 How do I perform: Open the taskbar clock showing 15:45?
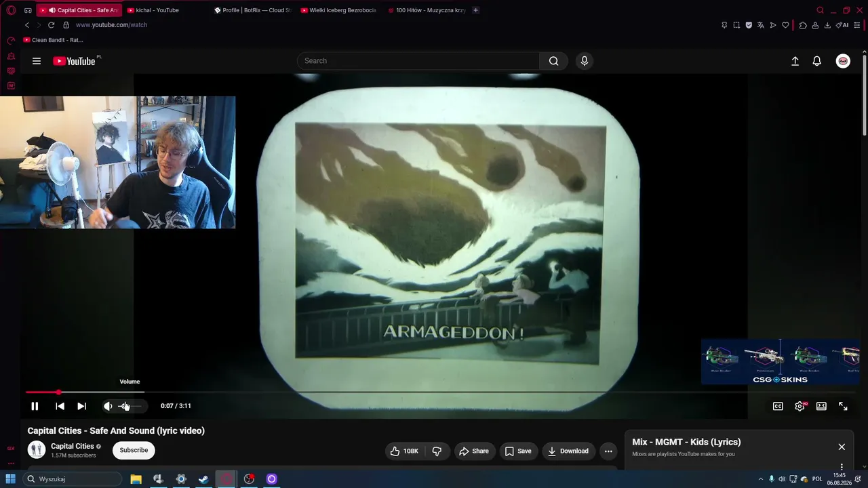[840, 479]
